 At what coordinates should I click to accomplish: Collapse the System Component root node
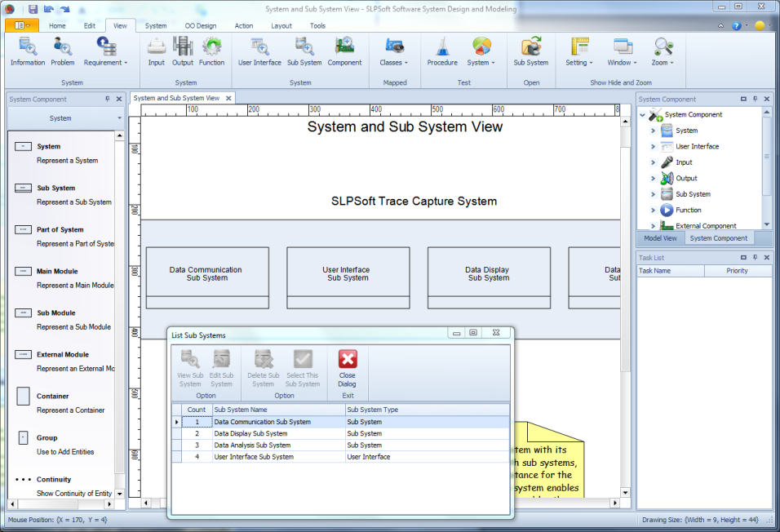(642, 115)
